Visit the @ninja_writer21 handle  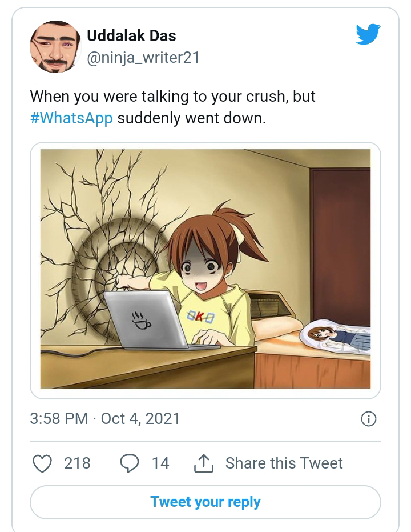(143, 58)
